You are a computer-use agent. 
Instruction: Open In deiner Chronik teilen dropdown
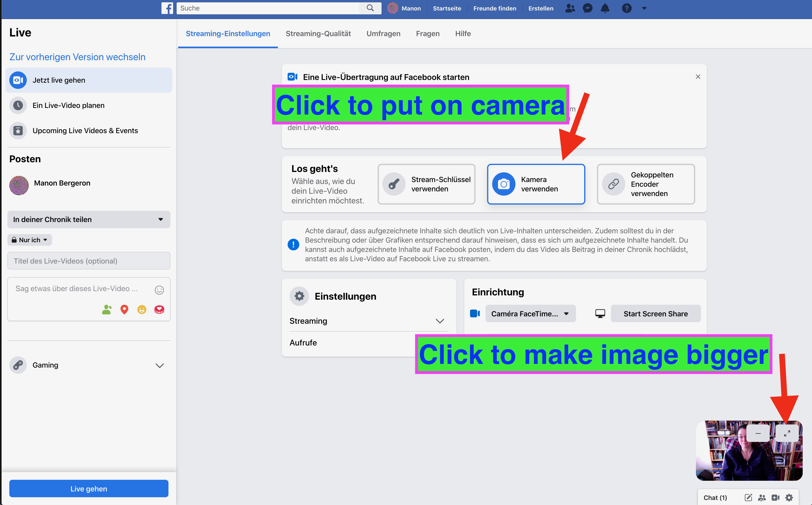88,220
